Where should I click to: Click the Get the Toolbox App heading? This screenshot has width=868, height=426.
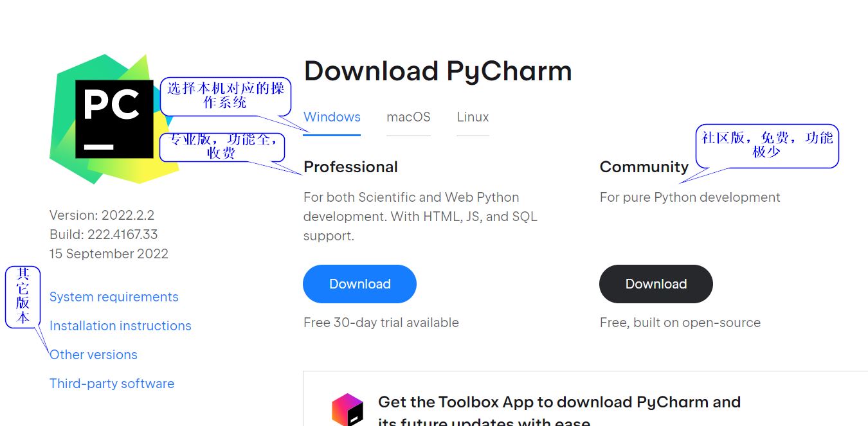click(559, 402)
